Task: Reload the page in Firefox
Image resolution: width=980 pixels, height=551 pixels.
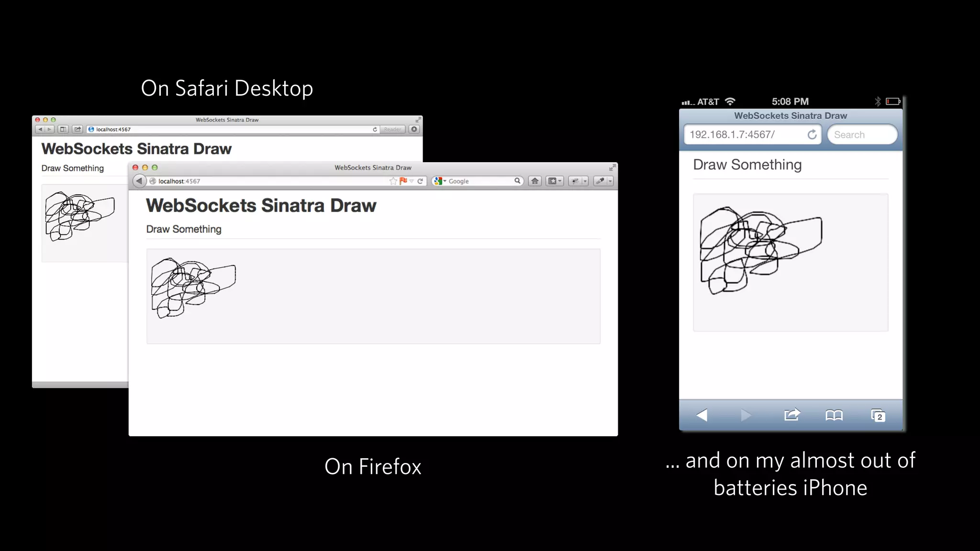Action: (420, 181)
